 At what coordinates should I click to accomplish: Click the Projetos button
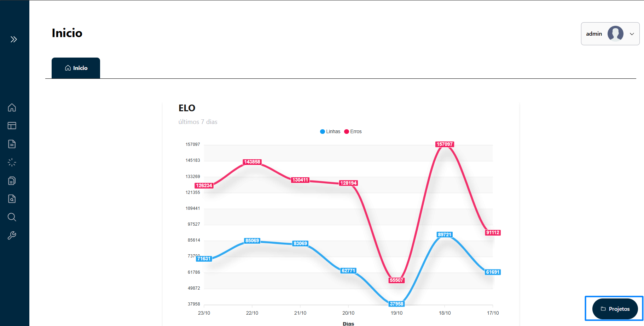(615, 309)
